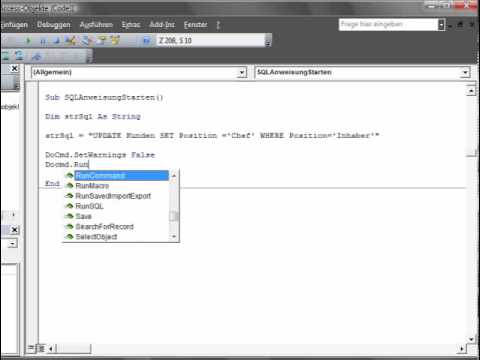Open the help question box dropdown arrow

pos(441,25)
